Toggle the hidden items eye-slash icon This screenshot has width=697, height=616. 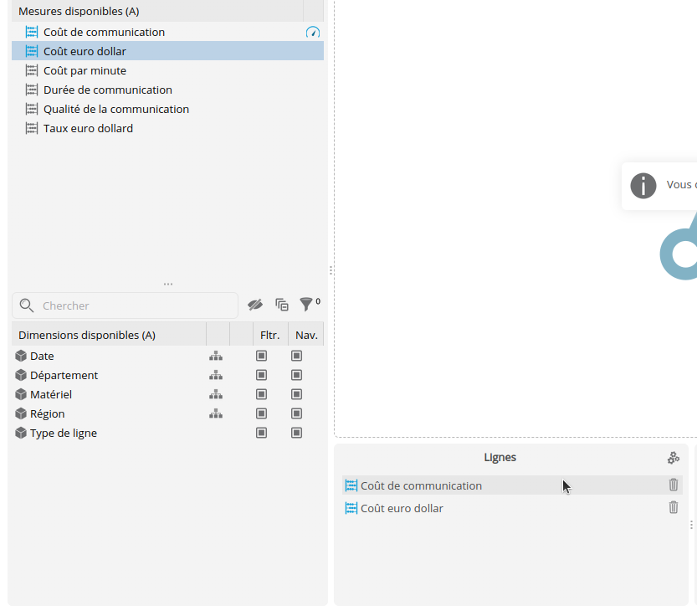255,305
